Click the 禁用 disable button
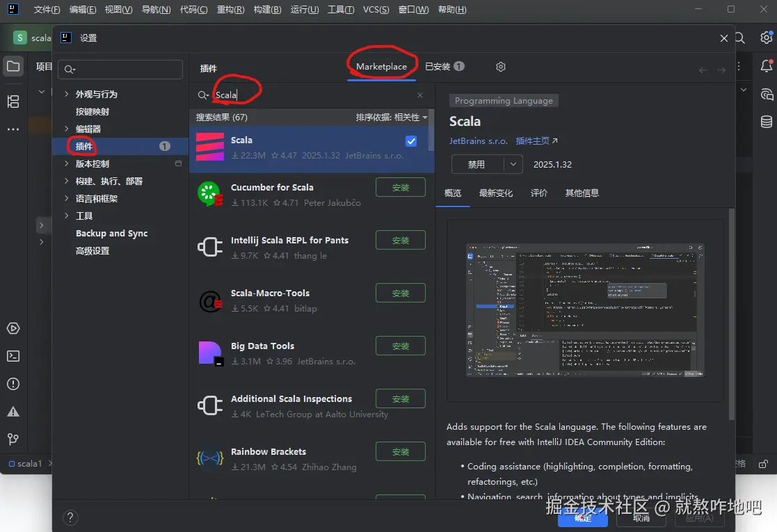Screen dimensions: 777x532 [477, 164]
